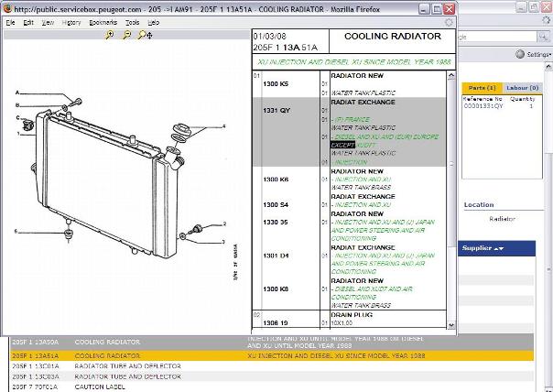Minimize the popup Firefox window
553x392 pixels.
click(425, 9)
